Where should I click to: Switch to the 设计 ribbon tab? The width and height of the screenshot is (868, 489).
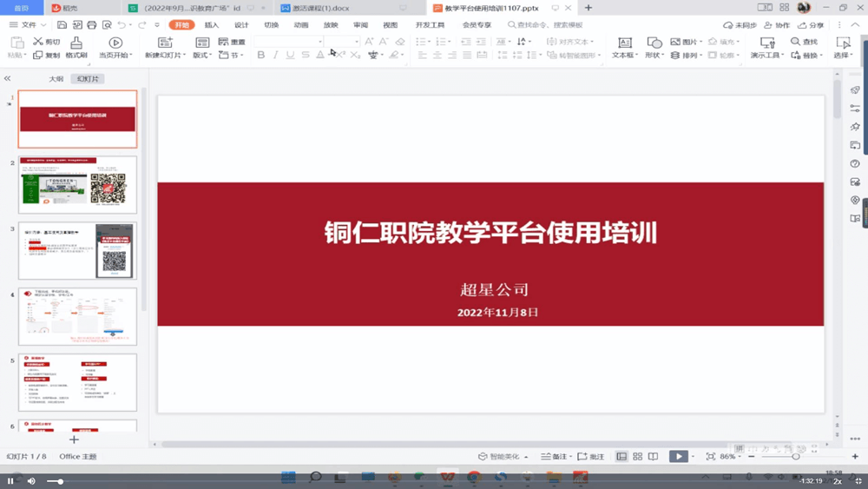(241, 25)
